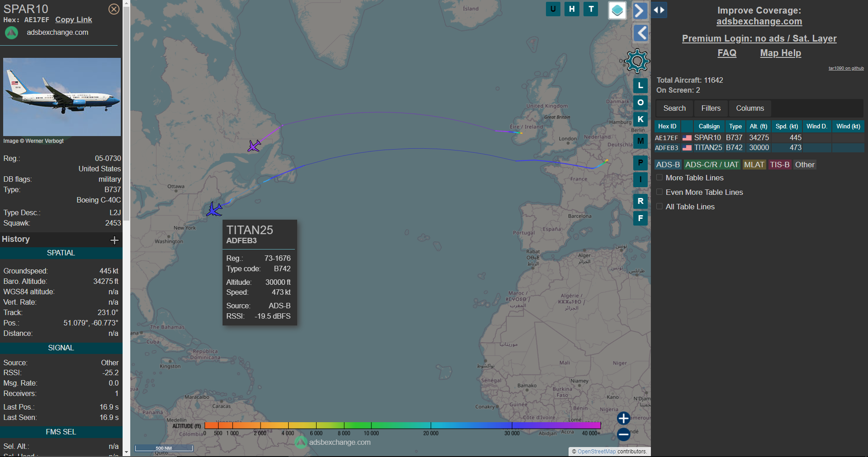
Task: Click the SPATIAL section header
Action: pyautogui.click(x=61, y=253)
